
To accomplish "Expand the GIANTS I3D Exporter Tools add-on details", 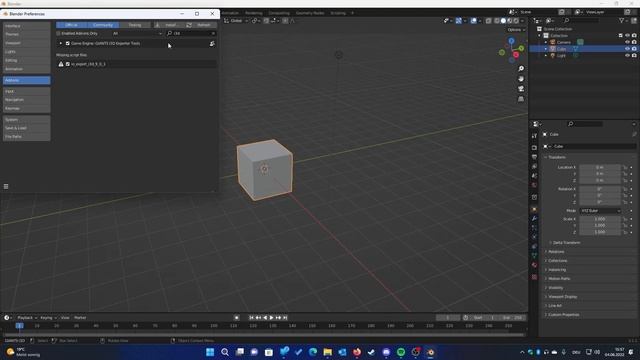I will point(61,43).
